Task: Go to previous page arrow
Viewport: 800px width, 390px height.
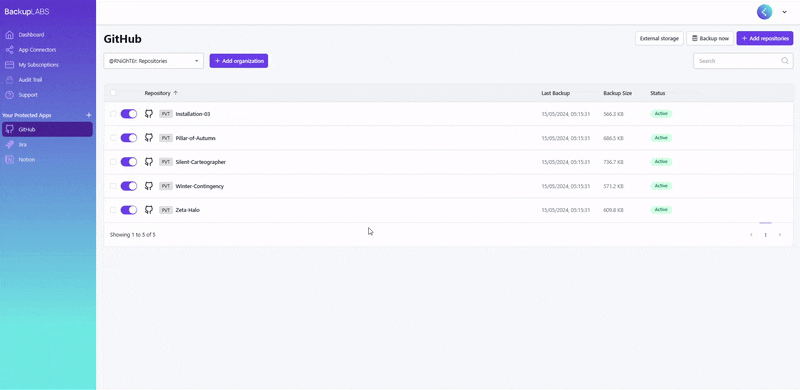Action: [x=751, y=235]
